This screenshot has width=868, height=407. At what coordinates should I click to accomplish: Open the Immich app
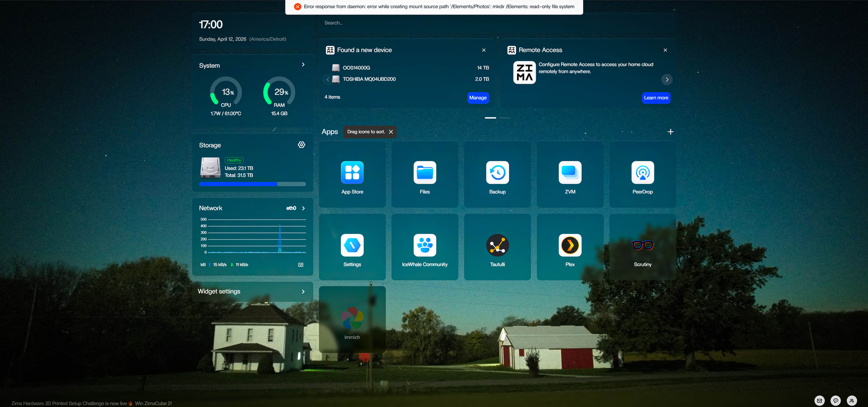coord(352,319)
